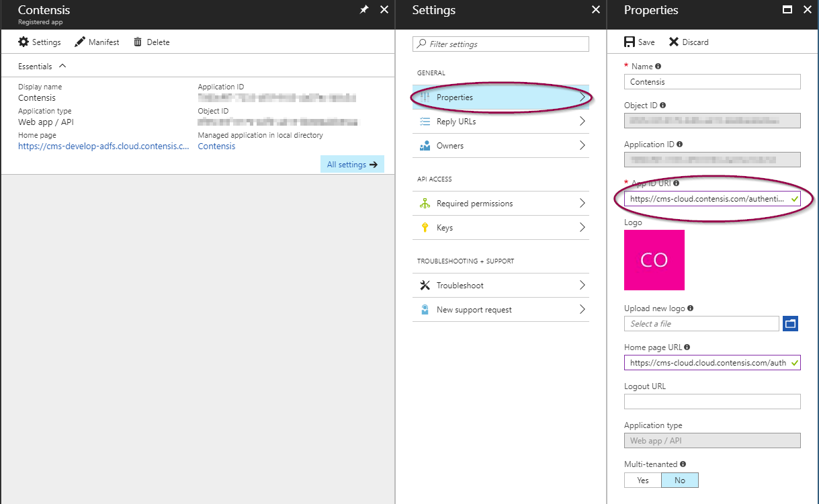Discard the property changes
The image size is (819, 504).
pos(689,42)
